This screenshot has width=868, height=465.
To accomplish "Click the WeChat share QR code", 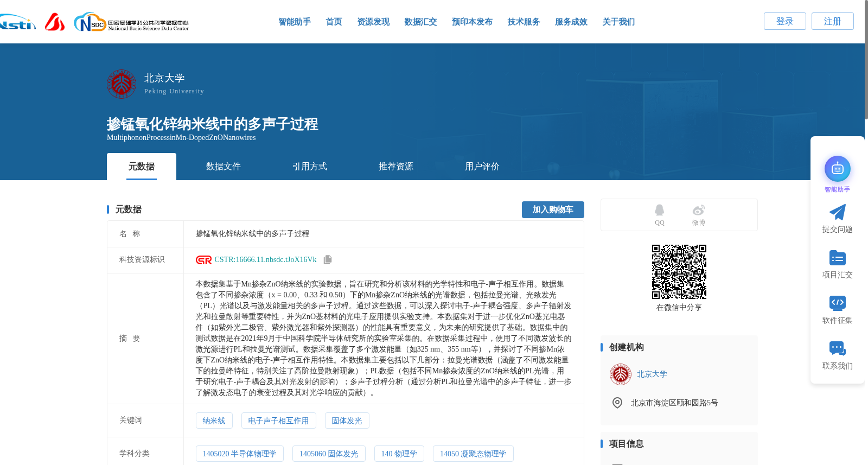I will coord(679,271).
